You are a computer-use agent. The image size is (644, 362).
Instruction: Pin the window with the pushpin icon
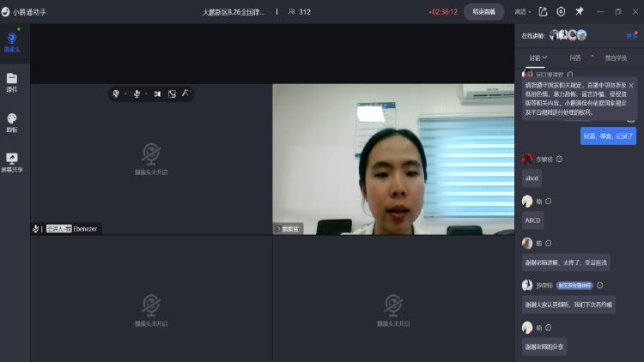point(579,11)
